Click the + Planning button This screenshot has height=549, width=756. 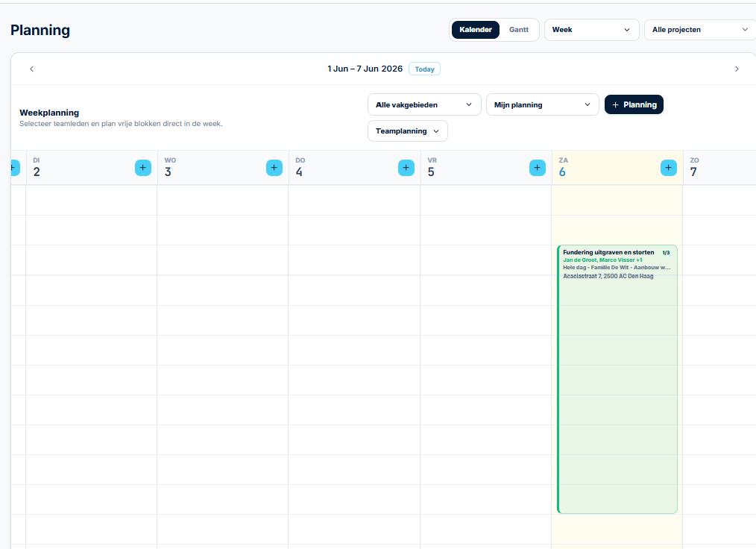(634, 104)
